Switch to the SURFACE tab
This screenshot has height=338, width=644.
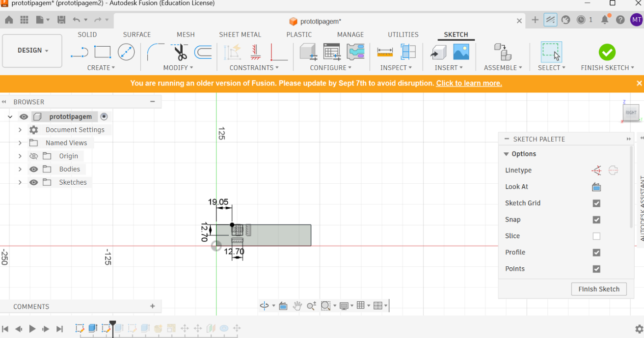coord(137,34)
